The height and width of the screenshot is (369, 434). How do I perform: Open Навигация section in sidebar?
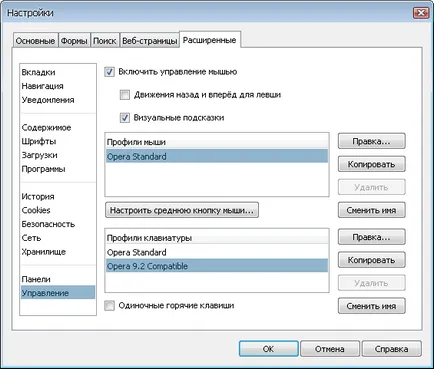(58, 86)
